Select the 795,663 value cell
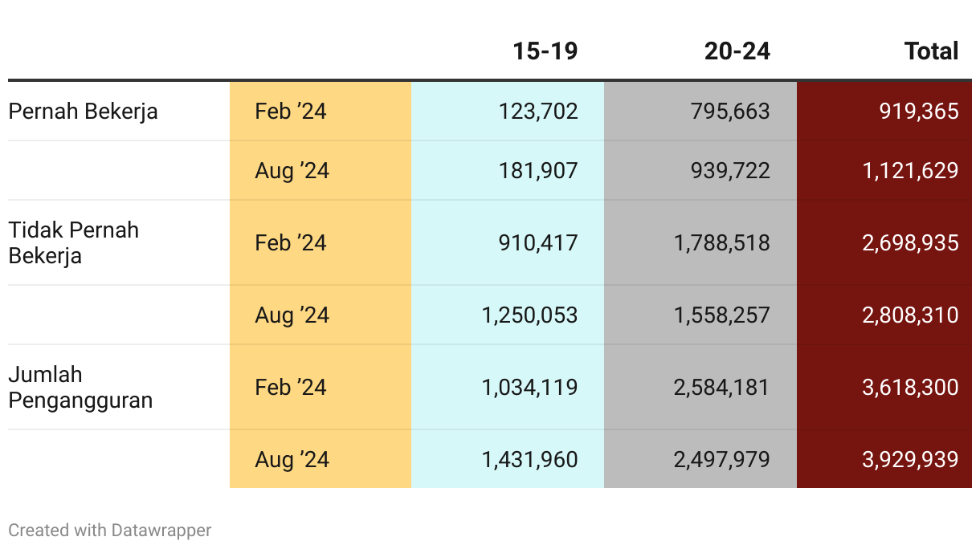This screenshot has width=980, height=549. pyautogui.click(x=730, y=112)
